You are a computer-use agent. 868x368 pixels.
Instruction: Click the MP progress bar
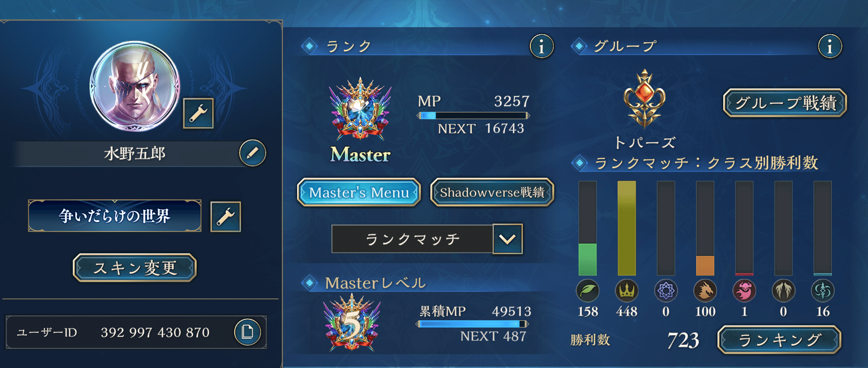coord(473,115)
